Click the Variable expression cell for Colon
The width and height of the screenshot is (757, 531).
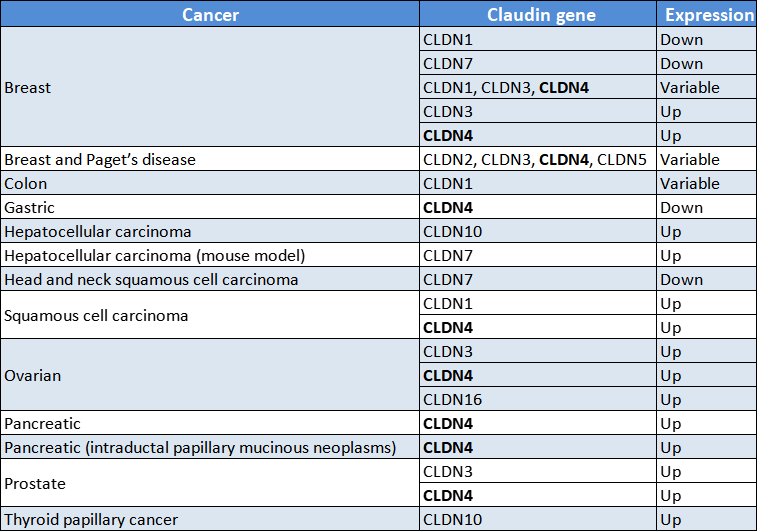(x=689, y=184)
